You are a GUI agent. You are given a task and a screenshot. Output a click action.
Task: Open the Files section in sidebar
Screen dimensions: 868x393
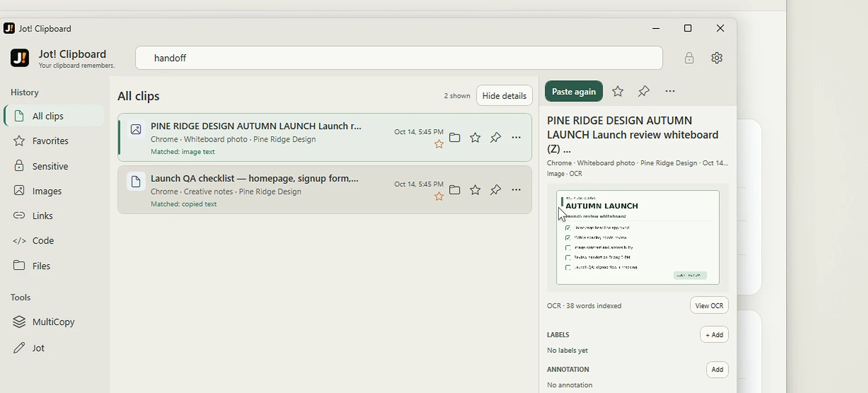[54, 266]
